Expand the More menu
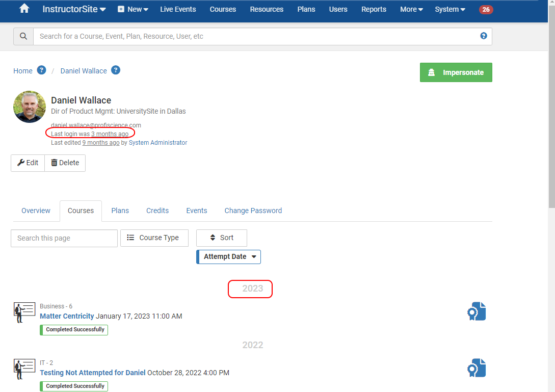The image size is (555, 392). (x=411, y=9)
